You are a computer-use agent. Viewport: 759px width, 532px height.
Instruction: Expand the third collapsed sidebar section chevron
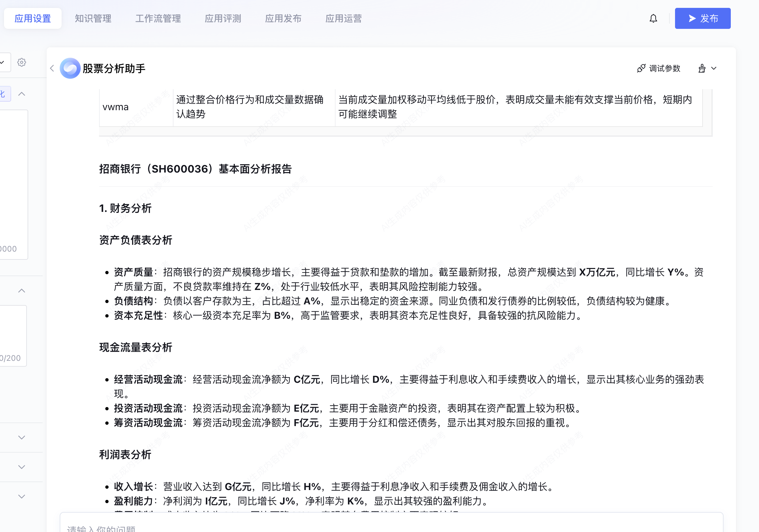22,496
